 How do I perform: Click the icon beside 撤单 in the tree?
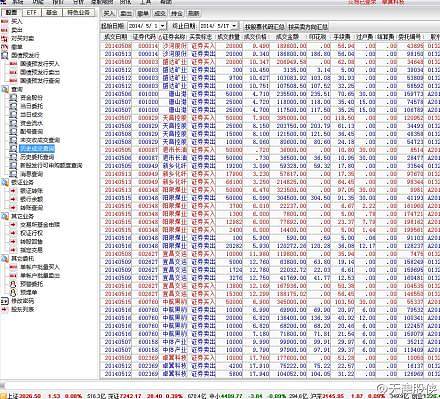click(4, 47)
